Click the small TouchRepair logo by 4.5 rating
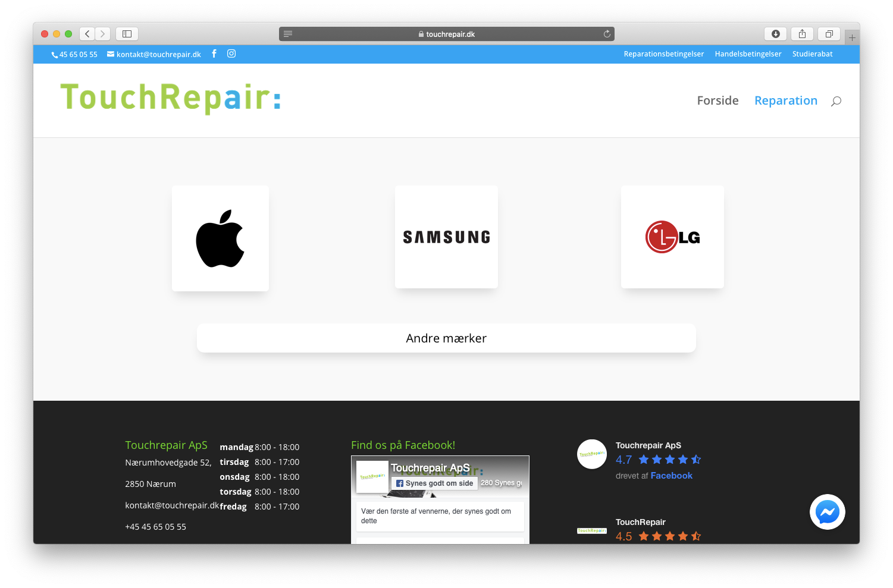 point(592,530)
